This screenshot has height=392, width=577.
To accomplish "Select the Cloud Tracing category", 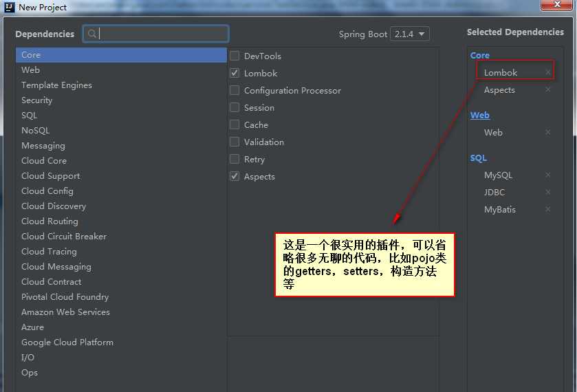I will [x=121, y=251].
